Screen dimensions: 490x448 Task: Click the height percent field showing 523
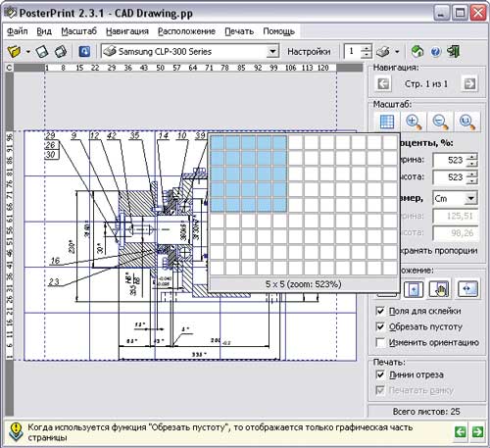click(450, 177)
